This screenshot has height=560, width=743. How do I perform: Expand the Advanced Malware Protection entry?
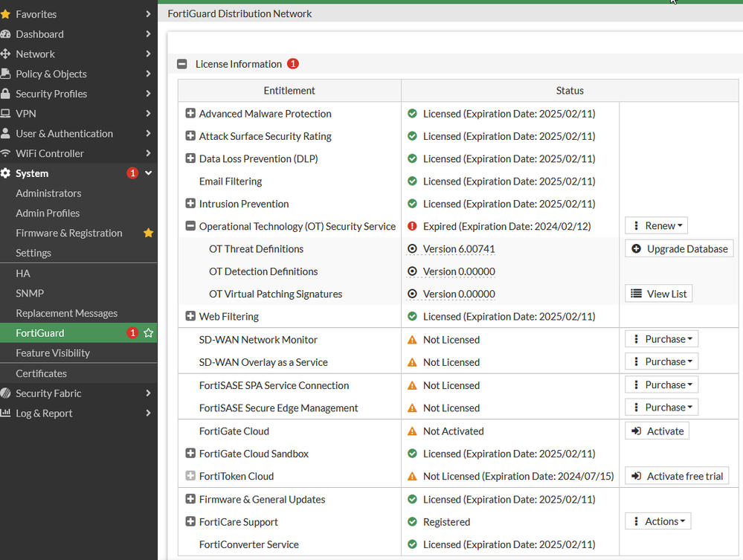pyautogui.click(x=190, y=114)
